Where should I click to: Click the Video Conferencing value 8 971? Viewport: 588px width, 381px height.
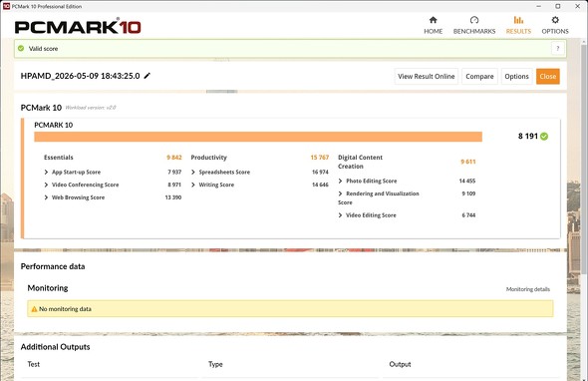174,185
